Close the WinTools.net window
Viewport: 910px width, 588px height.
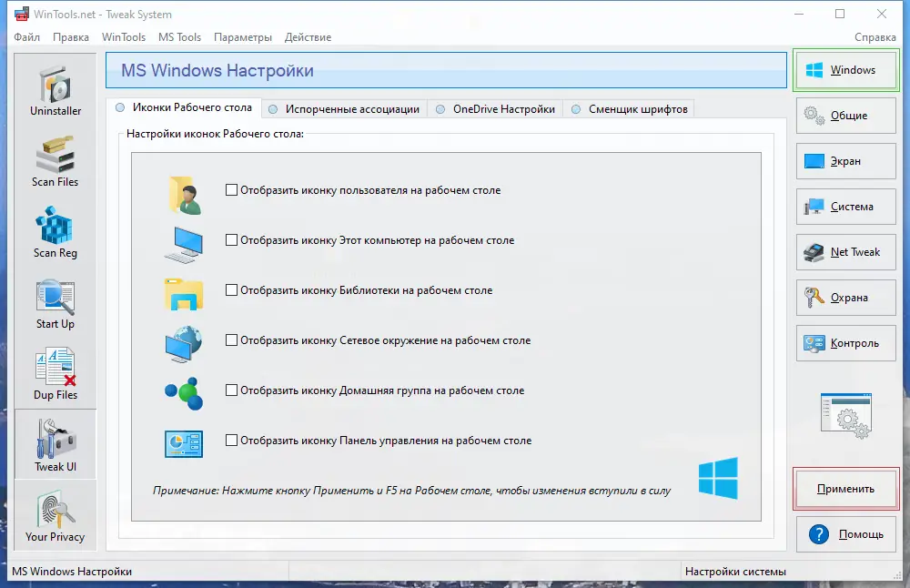(882, 14)
